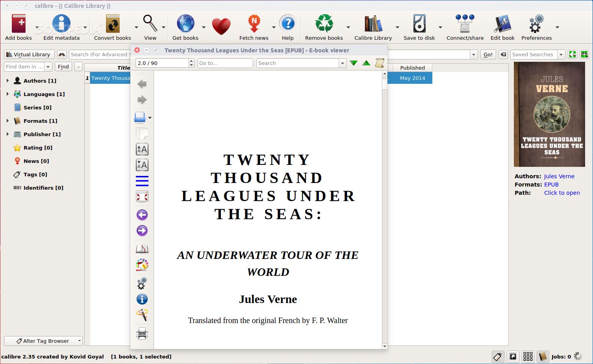Image resolution: width=593 pixels, height=364 pixels.
Task: Expand the Authors category
Action: [7, 80]
